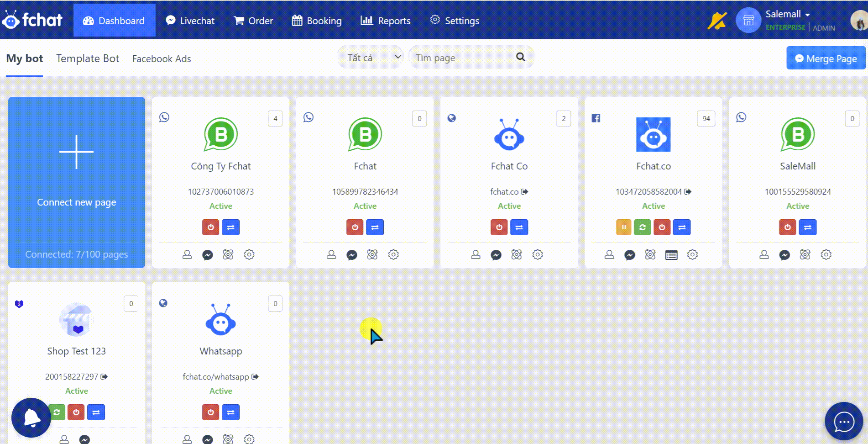Click the blue transfer button on Whatsapp card
The height and width of the screenshot is (444, 868).
[x=230, y=412]
